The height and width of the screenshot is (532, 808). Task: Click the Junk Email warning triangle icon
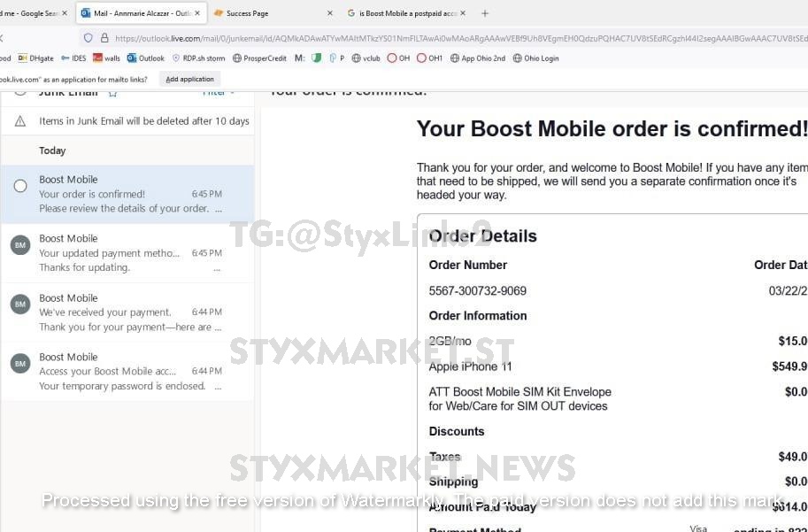coord(20,121)
